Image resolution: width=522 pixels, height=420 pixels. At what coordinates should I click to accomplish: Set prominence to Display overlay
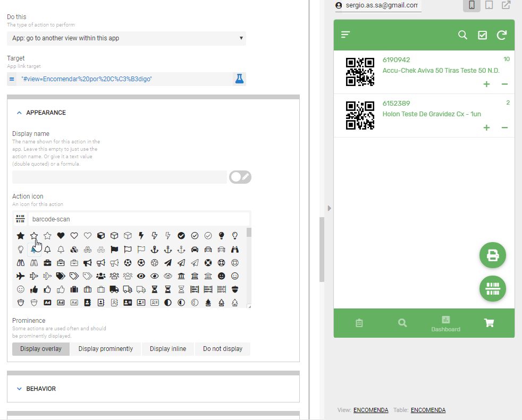point(41,349)
